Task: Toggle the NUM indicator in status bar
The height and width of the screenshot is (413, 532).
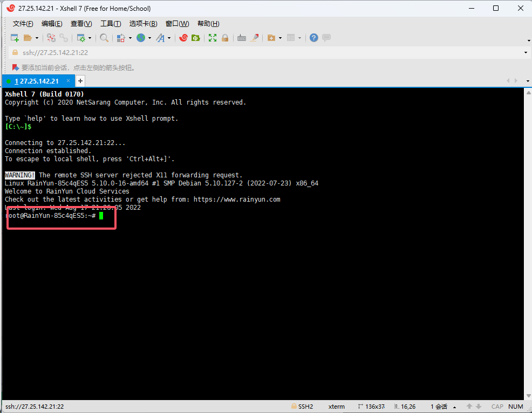Action: click(x=515, y=407)
